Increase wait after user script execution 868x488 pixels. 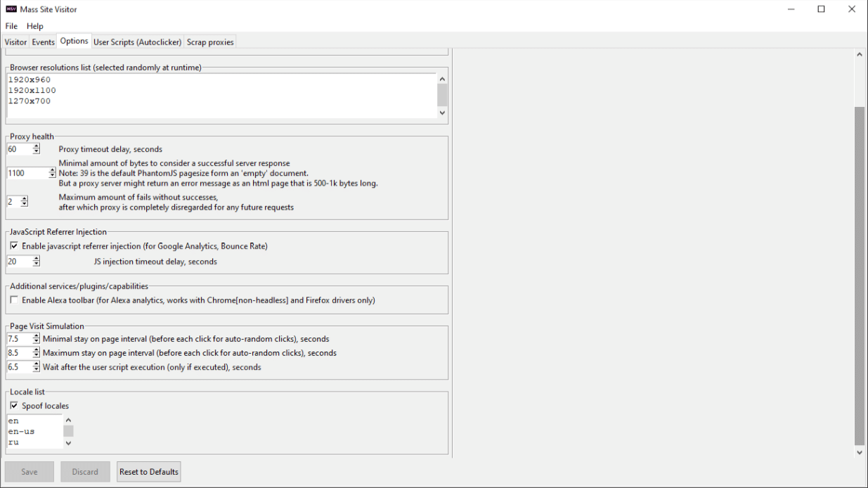[x=37, y=364]
